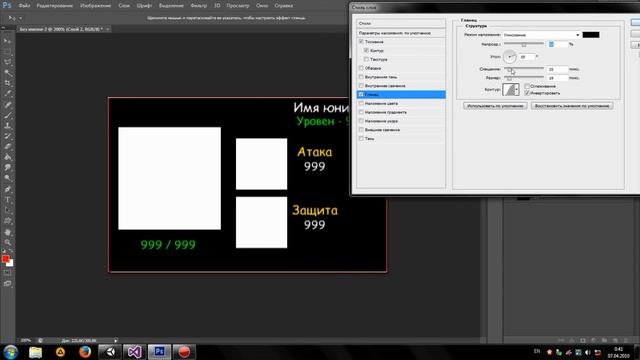Open Firefox from the taskbar
The width and height of the screenshot is (640, 360).
85,352
